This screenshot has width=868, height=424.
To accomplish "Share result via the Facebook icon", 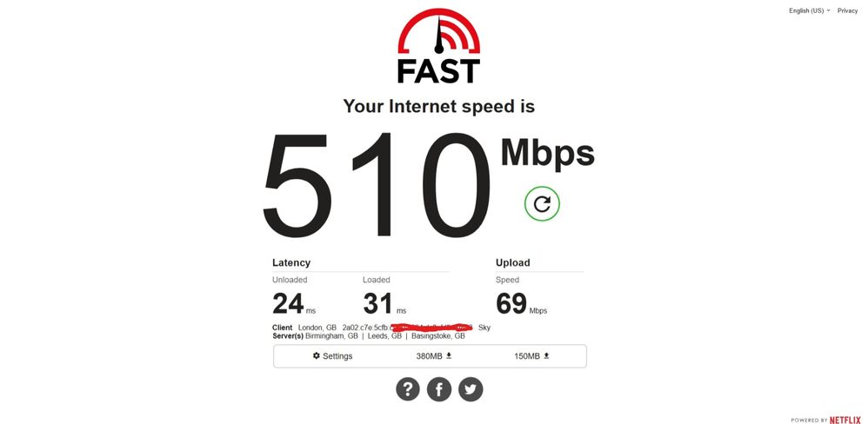I will pos(439,390).
